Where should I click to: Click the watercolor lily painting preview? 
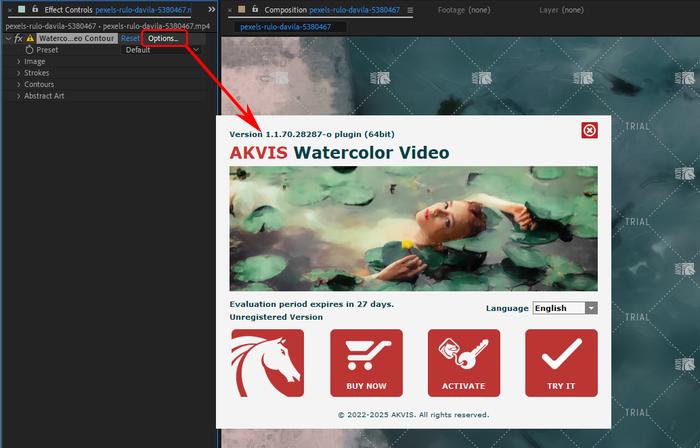click(413, 228)
